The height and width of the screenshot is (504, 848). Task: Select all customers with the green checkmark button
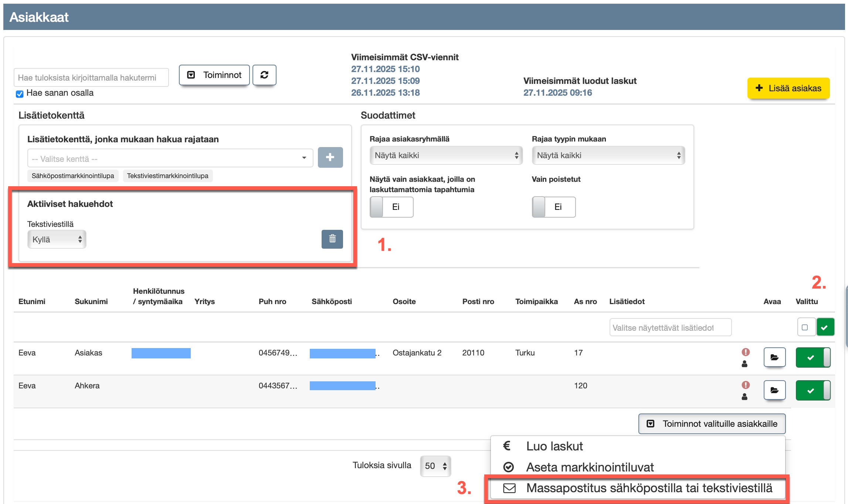(825, 327)
